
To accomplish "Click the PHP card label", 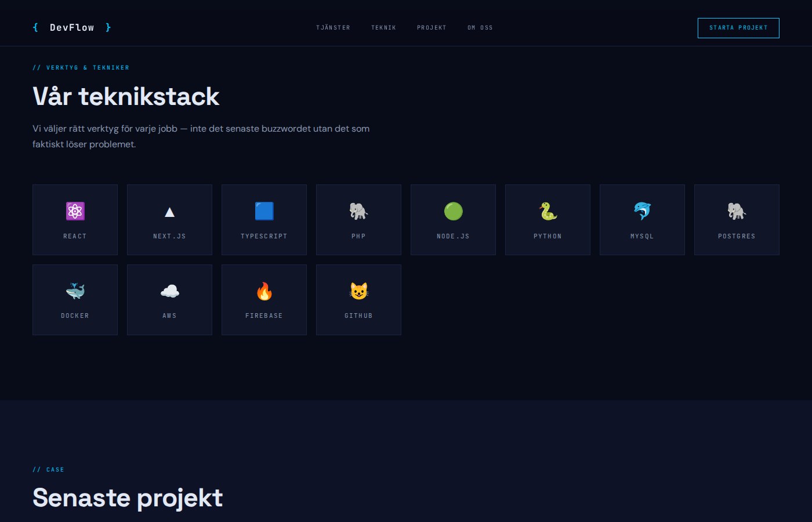I will (x=358, y=236).
